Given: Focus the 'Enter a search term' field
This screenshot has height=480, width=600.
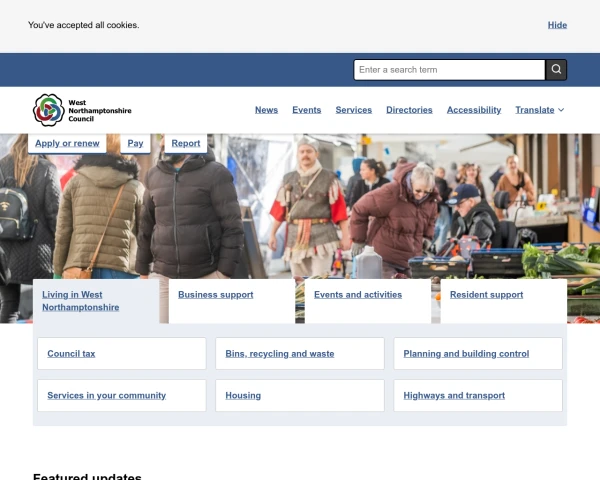Looking at the screenshot, I should 449,70.
